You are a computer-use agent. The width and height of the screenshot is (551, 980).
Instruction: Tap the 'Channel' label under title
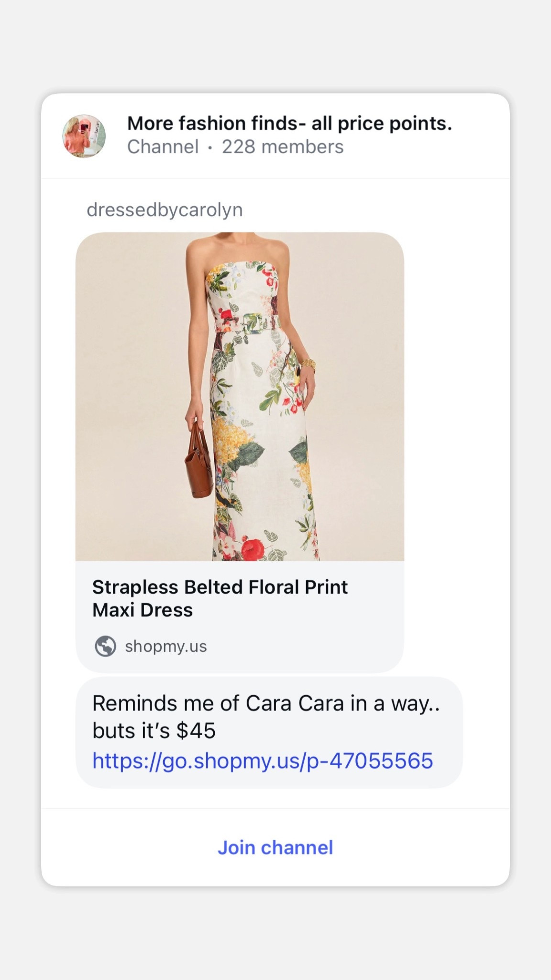163,147
